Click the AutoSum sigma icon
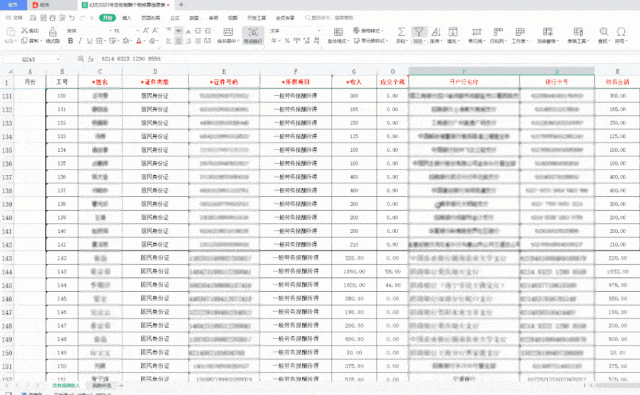This screenshot has width=640, height=395. tap(401, 32)
